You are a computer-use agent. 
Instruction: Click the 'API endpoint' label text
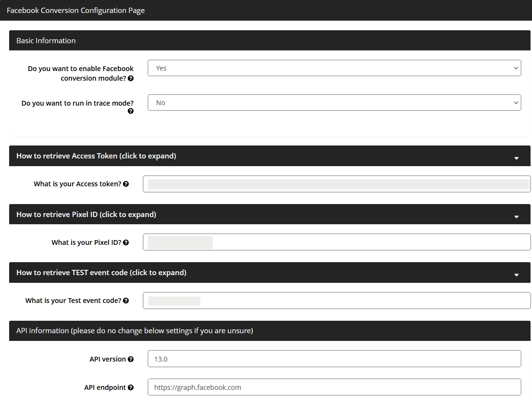coord(105,387)
